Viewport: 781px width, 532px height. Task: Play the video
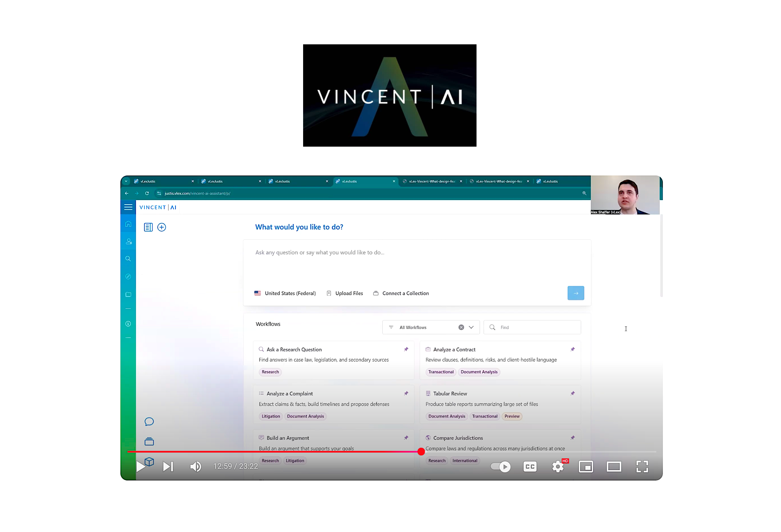tap(140, 467)
